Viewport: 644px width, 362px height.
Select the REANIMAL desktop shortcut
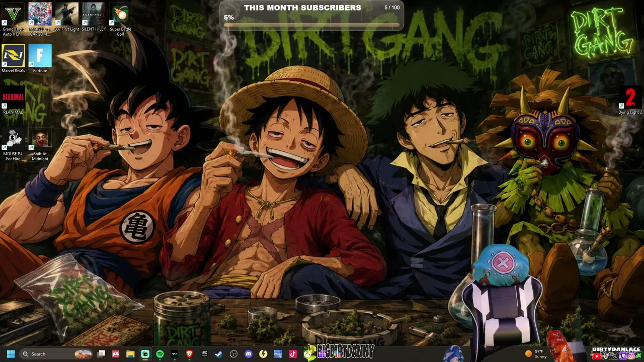point(13,101)
